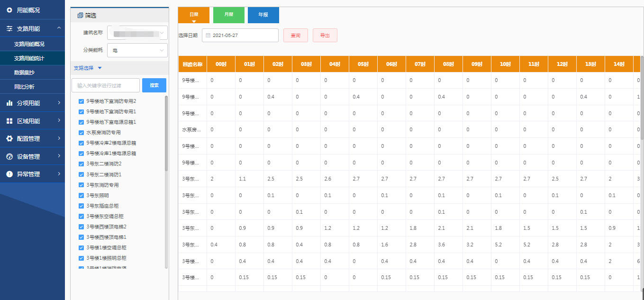Expand the 异常管理 menu
The height and width of the screenshot is (300, 644).
tap(32, 174)
